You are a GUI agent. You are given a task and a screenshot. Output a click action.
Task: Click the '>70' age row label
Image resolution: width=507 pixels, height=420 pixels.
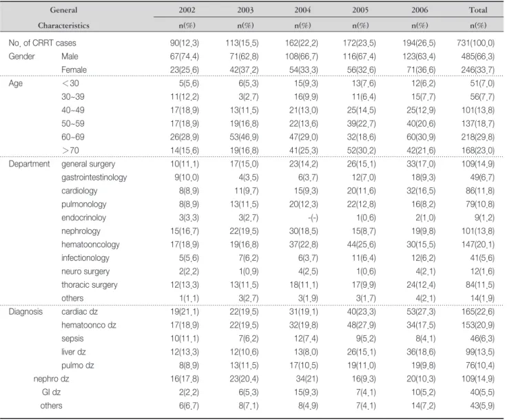click(x=70, y=151)
